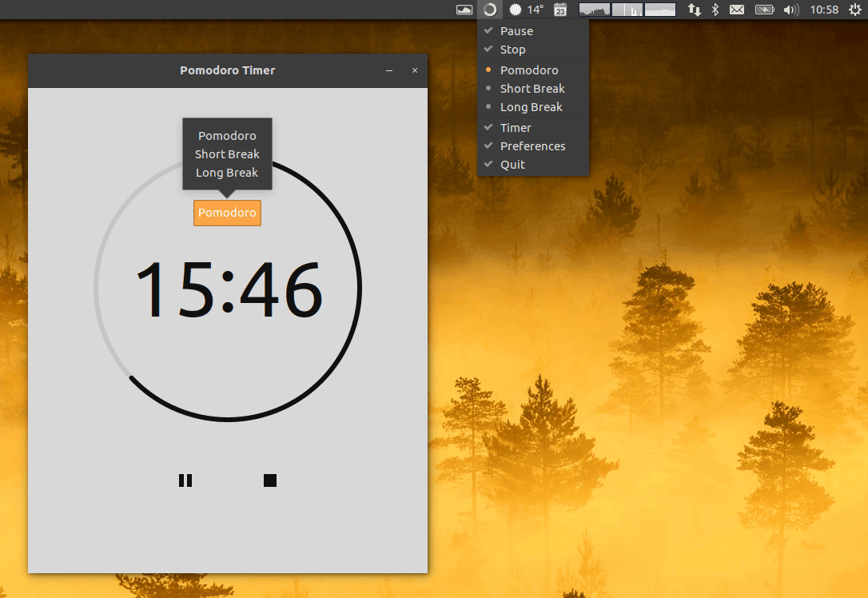The image size is (868, 598).
Task: Open the calendar indicator icon
Action: [560, 10]
